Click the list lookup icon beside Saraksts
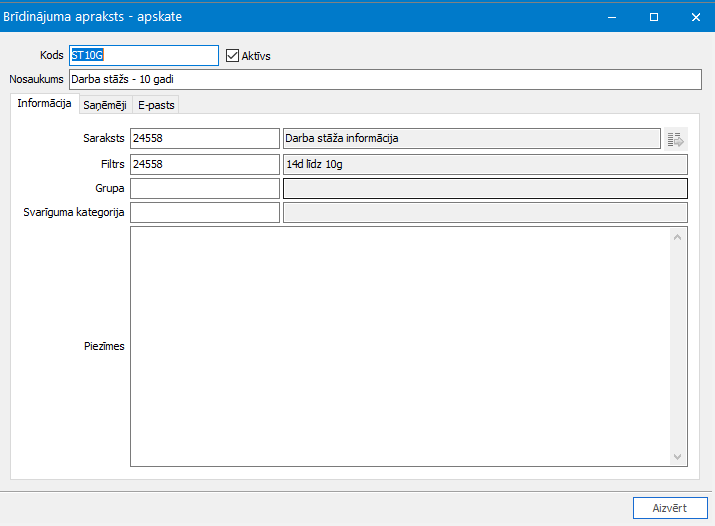The image size is (715, 526). (x=676, y=139)
